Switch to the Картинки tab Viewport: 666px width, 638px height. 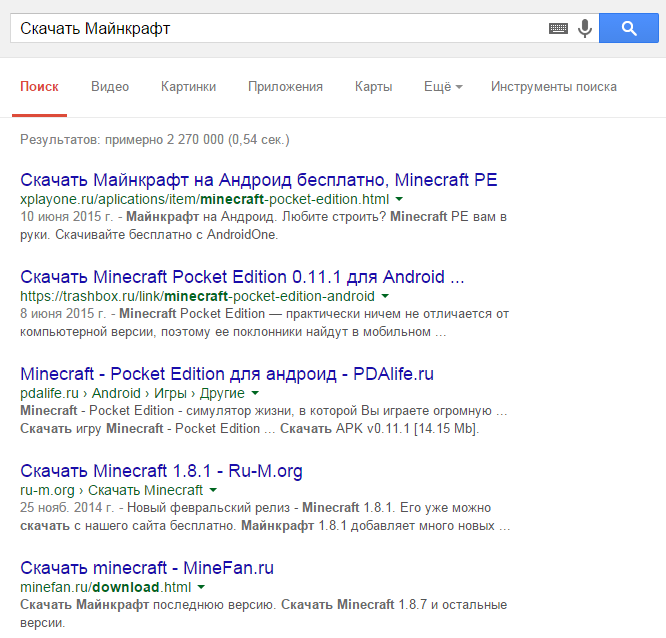[x=188, y=87]
